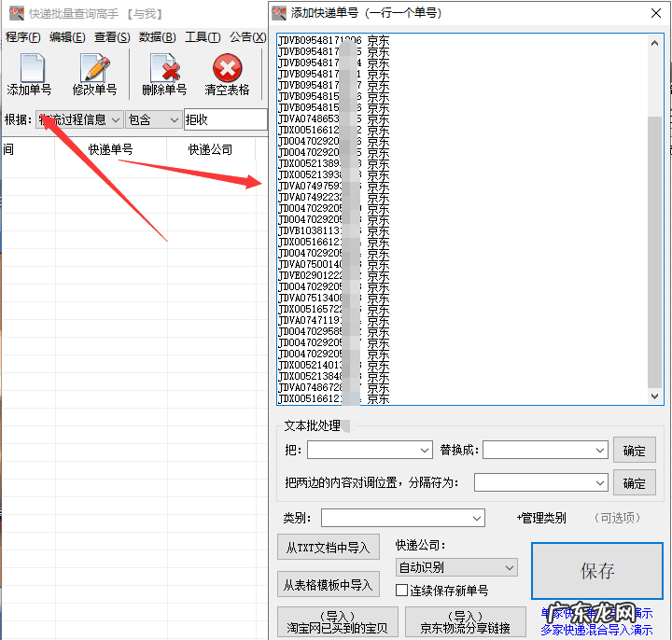Click the scroll-up arrow of the tracking number list
The height and width of the screenshot is (640, 672).
[x=654, y=43]
